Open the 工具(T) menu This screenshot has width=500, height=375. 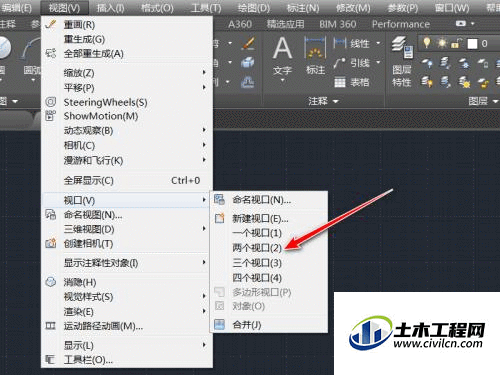point(206,8)
